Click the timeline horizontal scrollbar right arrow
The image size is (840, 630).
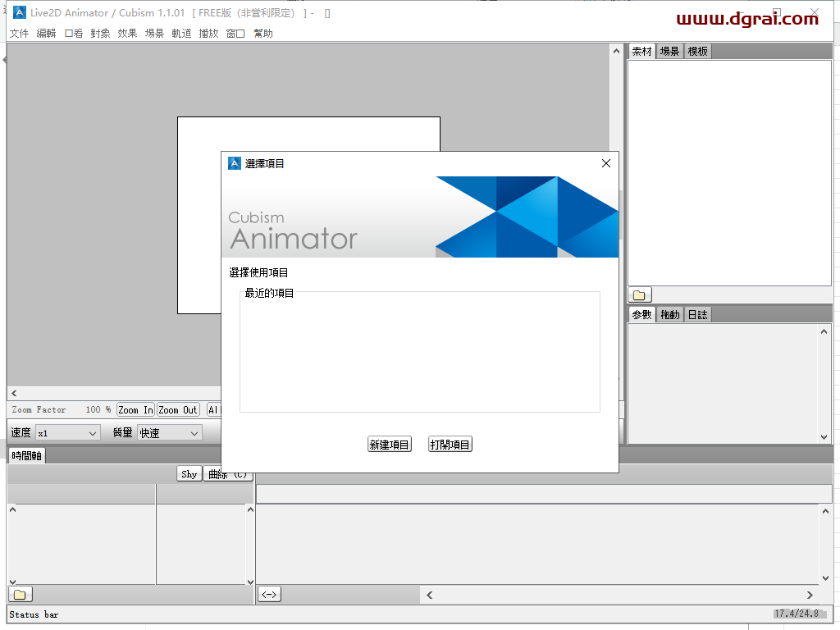pyautogui.click(x=810, y=595)
